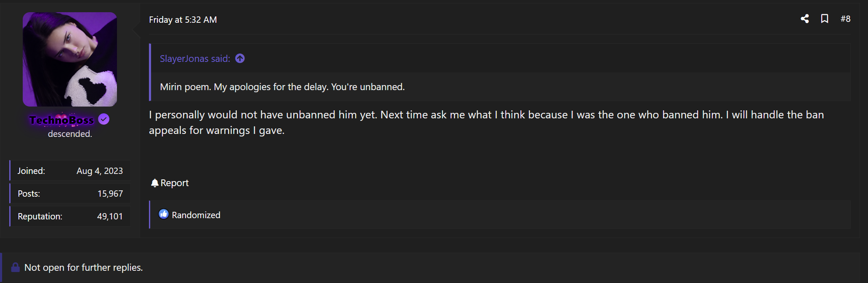Open the #8 post permalink
This screenshot has width=868, height=283.
(x=845, y=19)
